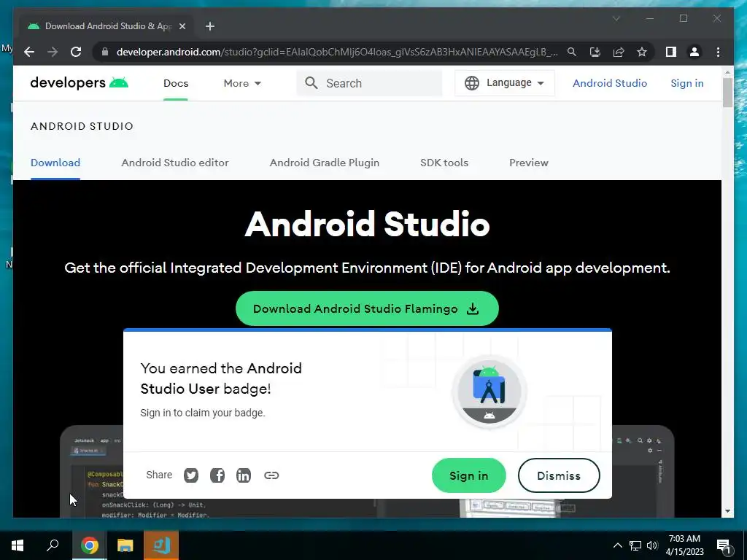Reload the current page
The width and height of the screenshot is (747, 560).
(x=76, y=52)
